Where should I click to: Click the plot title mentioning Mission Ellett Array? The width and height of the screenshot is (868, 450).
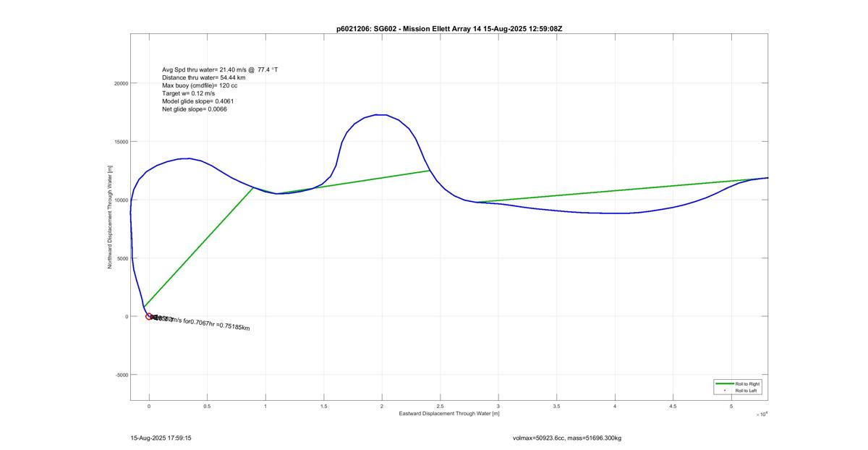coord(449,28)
